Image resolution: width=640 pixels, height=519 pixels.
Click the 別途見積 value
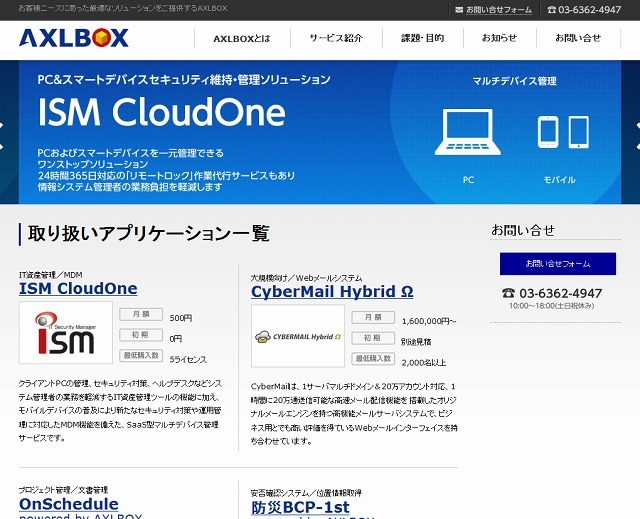tap(416, 342)
